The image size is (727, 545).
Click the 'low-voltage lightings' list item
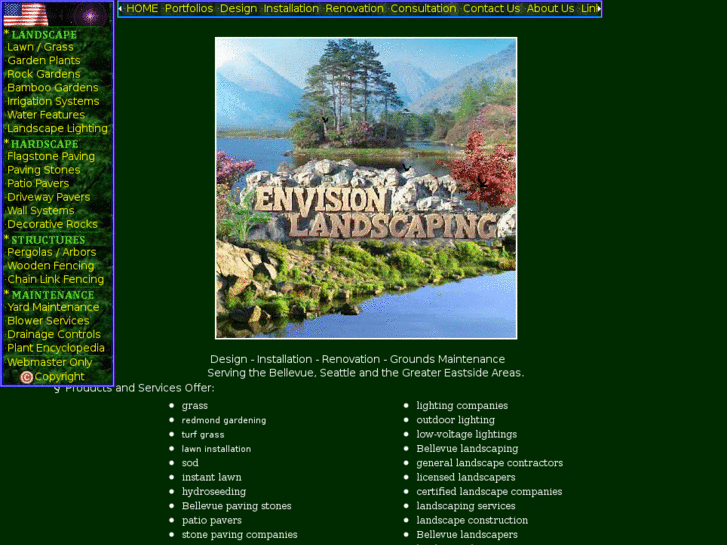click(466, 435)
